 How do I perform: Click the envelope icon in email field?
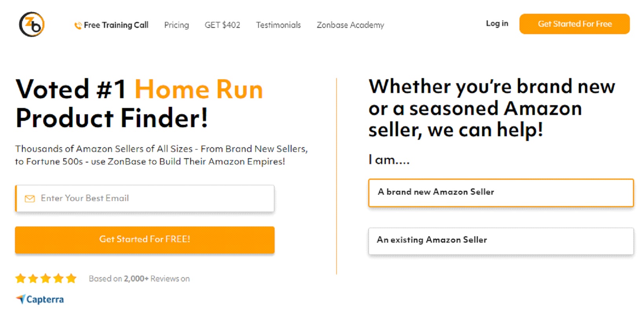click(x=30, y=199)
